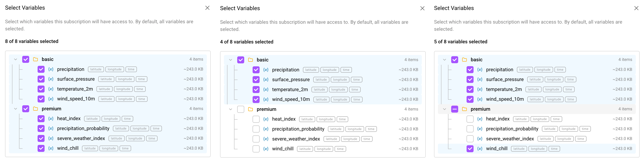
Task: Enable the heat_index checkbox
Action: pyautogui.click(x=256, y=119)
